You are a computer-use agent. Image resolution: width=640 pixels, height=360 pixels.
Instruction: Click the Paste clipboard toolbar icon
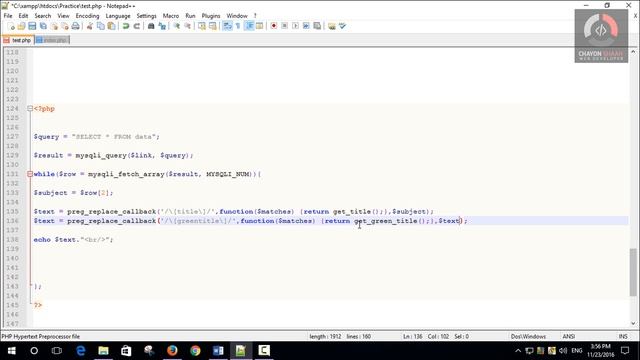(x=111, y=26)
